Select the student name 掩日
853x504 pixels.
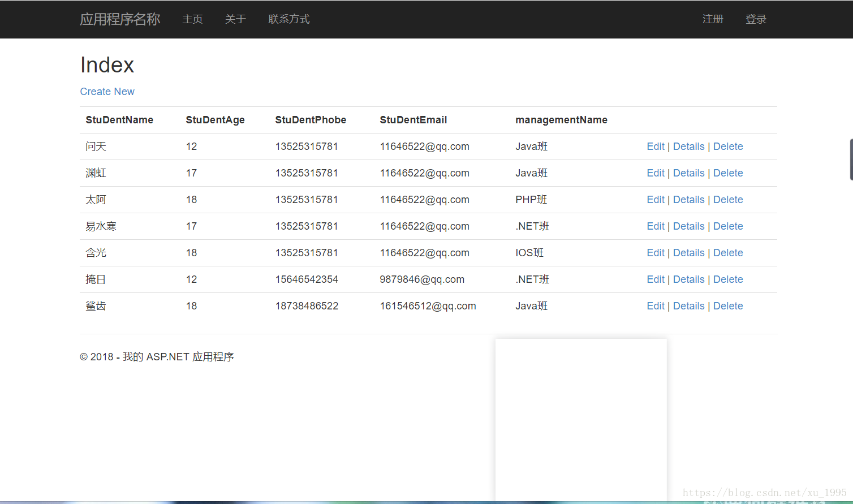pos(96,279)
